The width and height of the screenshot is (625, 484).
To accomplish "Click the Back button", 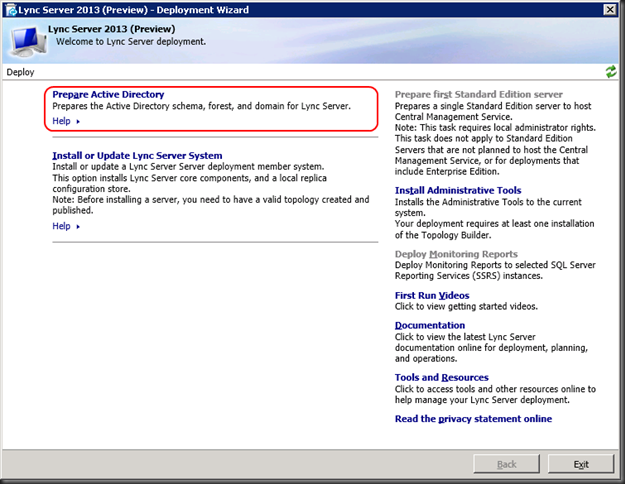I will (x=506, y=464).
